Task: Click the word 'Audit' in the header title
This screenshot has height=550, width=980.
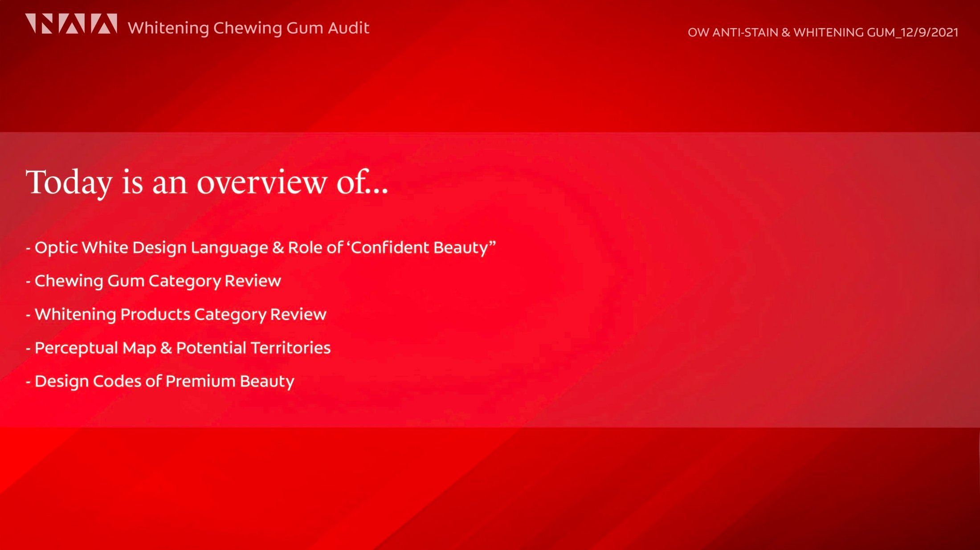Action: [349, 28]
